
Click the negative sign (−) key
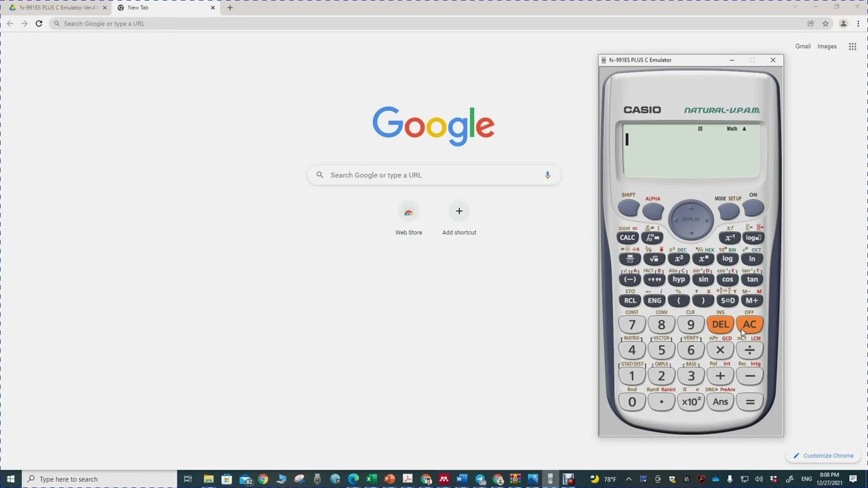(x=630, y=279)
